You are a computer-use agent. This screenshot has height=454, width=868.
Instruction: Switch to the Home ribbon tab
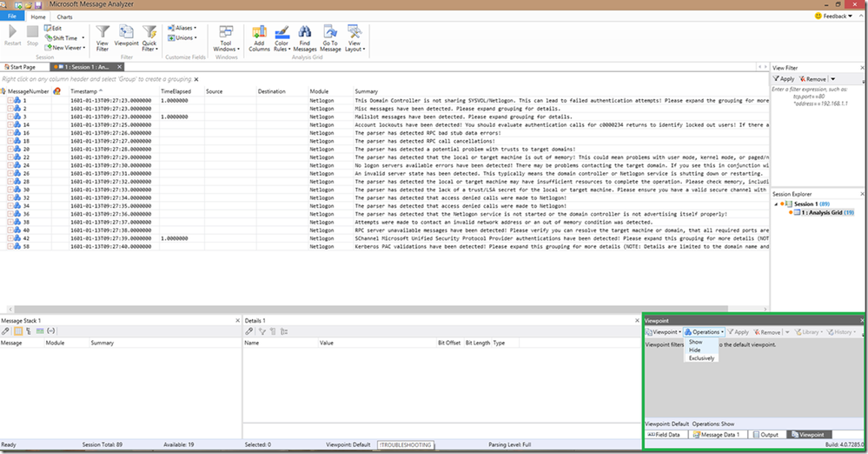(x=38, y=17)
